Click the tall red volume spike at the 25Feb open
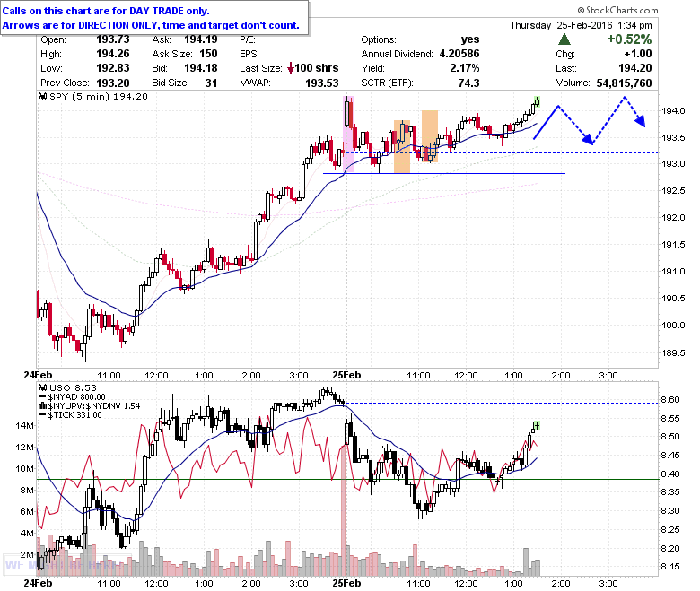700x591 pixels. [x=344, y=510]
